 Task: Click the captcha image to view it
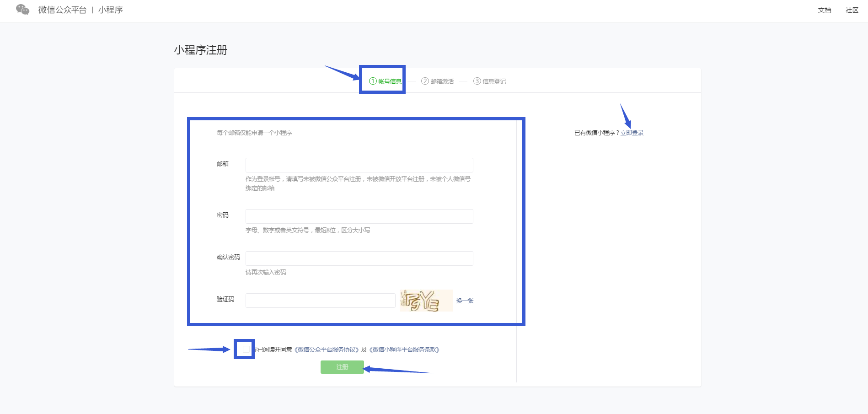coord(426,301)
